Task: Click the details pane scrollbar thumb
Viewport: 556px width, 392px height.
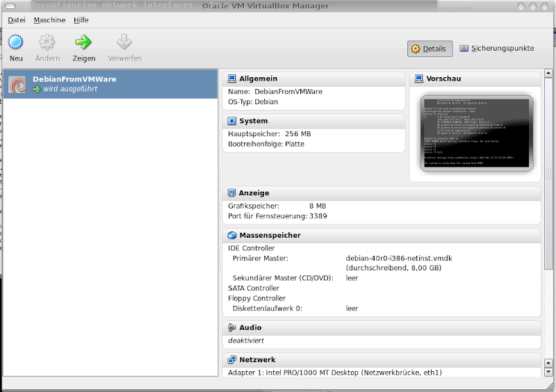Action: tap(548, 174)
